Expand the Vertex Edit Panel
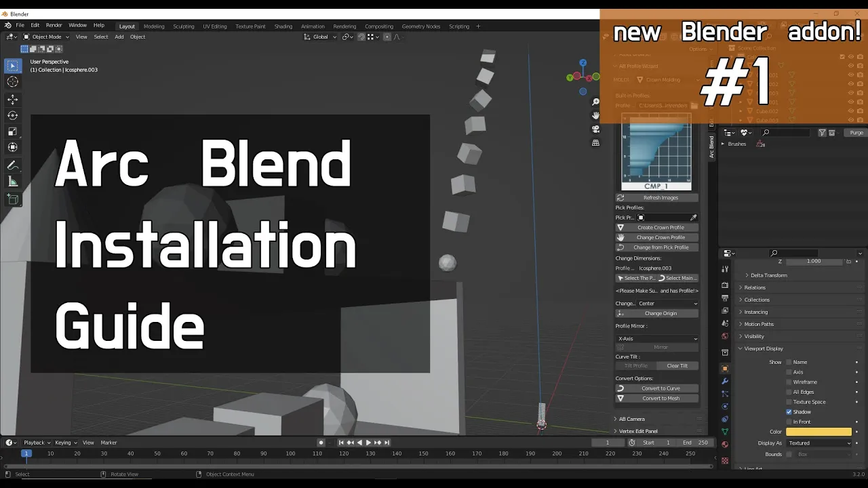The height and width of the screenshot is (488, 868). coord(637,431)
